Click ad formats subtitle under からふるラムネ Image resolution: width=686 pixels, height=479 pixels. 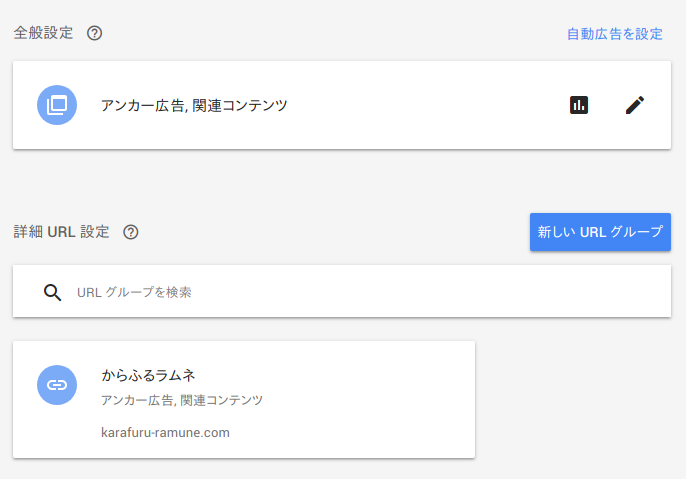point(182,400)
